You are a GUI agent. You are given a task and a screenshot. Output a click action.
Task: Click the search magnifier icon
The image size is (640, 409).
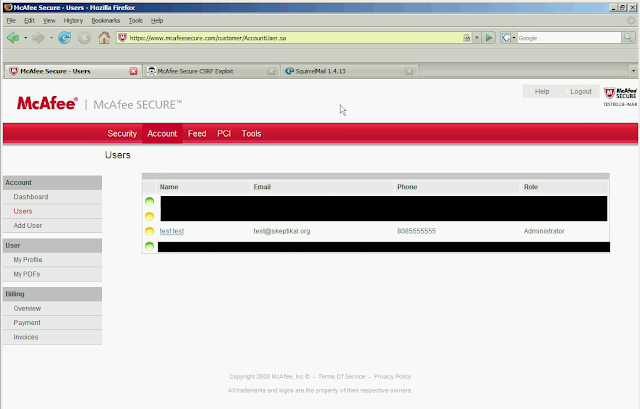pyautogui.click(x=628, y=38)
